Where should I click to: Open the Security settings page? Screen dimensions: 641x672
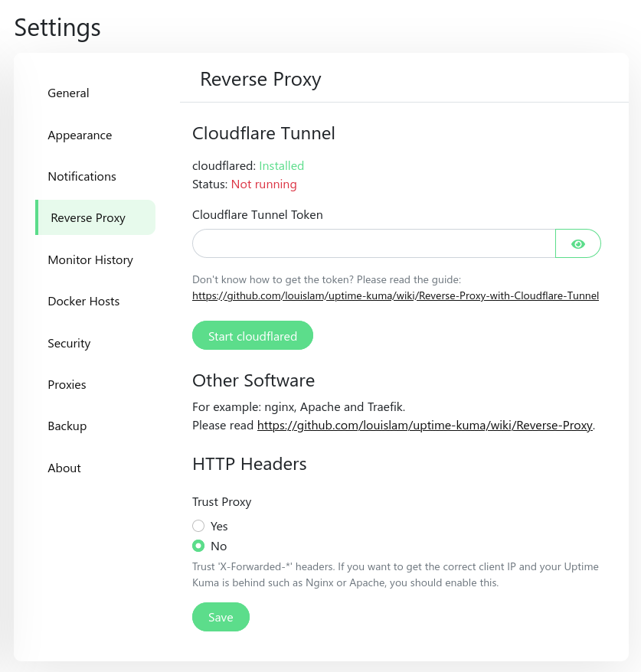coord(69,344)
